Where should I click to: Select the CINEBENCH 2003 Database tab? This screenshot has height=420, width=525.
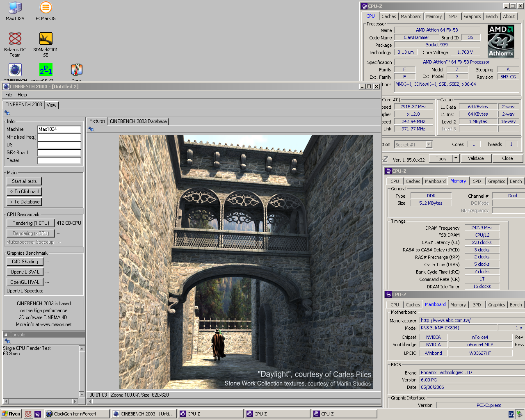(x=138, y=121)
